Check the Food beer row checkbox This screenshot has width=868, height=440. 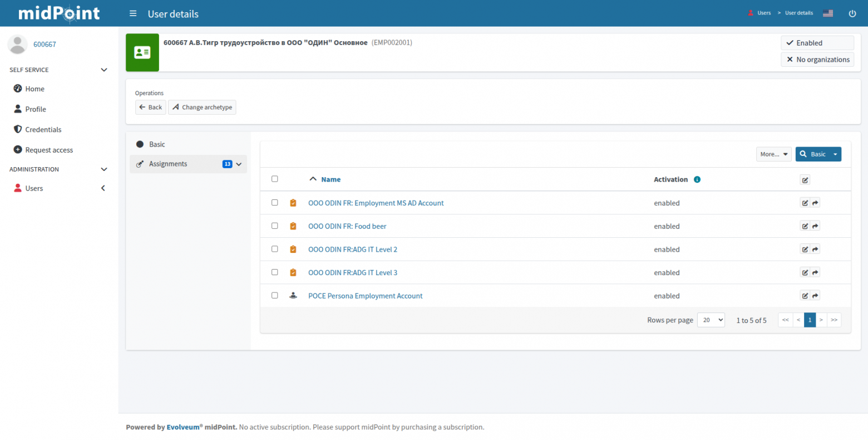(274, 226)
